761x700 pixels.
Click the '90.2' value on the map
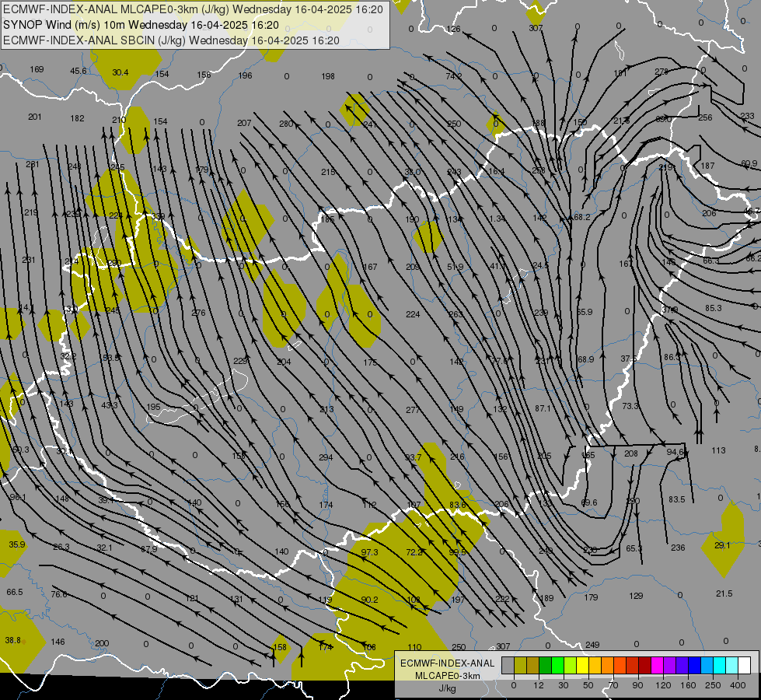[369, 600]
